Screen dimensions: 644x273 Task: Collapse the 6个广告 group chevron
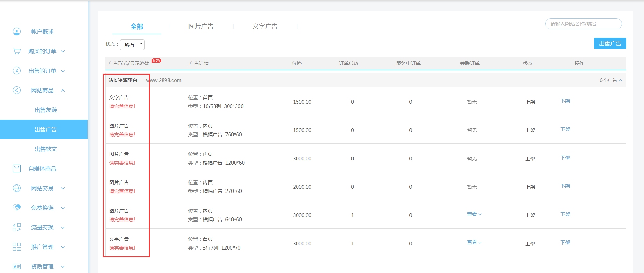(x=620, y=80)
